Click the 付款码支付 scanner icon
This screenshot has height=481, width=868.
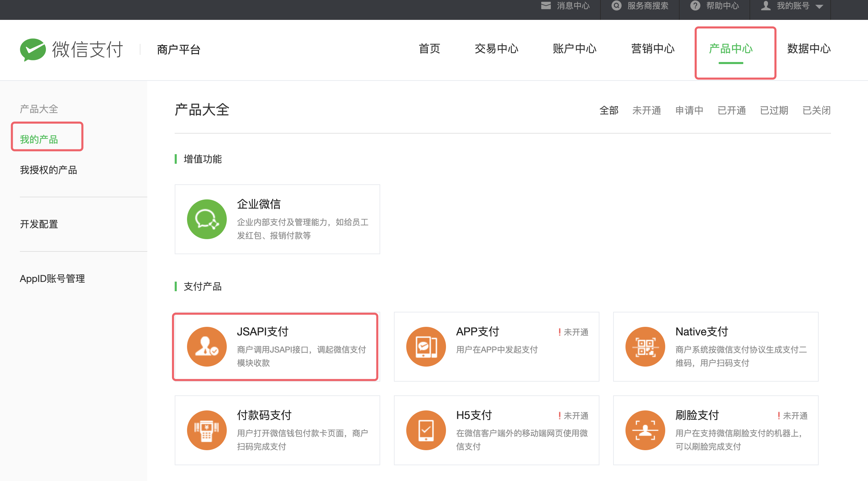(x=207, y=430)
